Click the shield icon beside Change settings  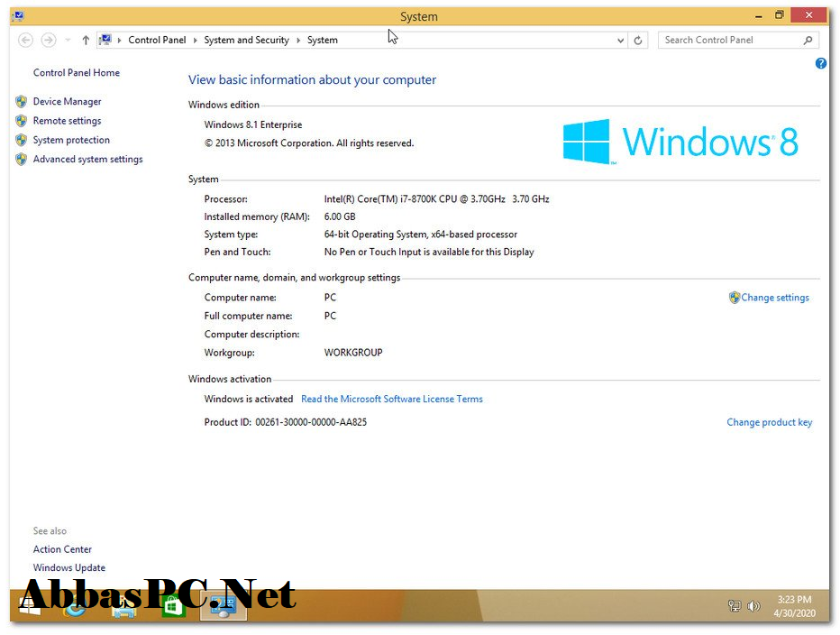point(735,298)
